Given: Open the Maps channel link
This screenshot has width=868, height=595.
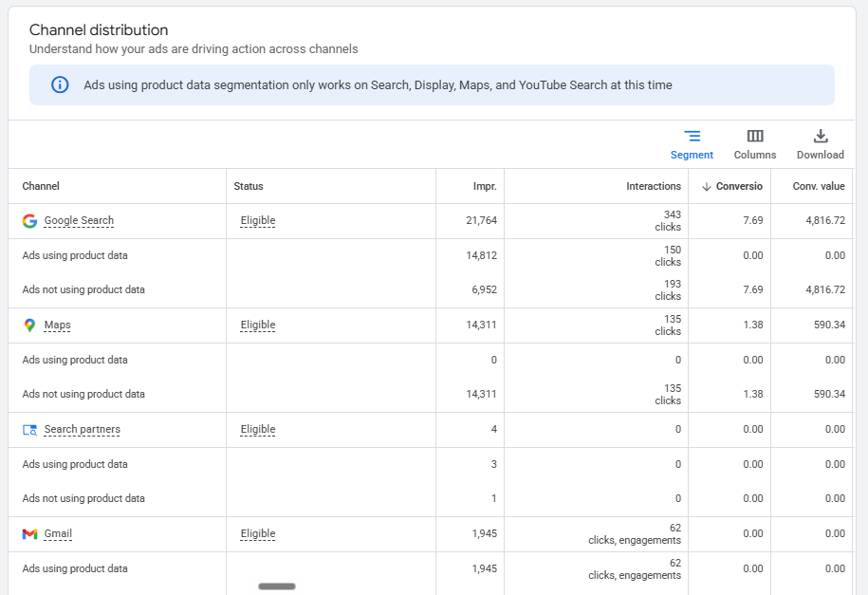Looking at the screenshot, I should [x=58, y=325].
